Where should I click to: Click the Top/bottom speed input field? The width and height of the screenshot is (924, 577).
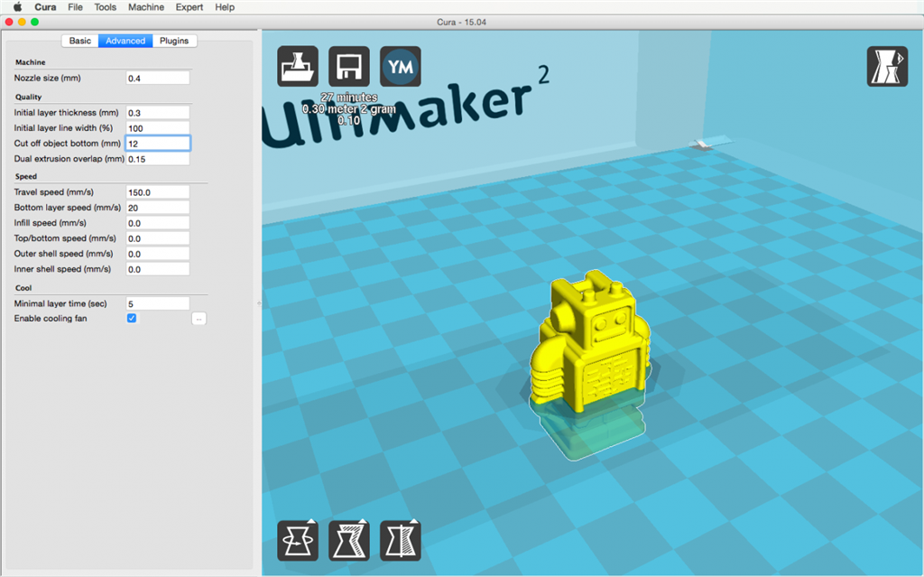158,238
